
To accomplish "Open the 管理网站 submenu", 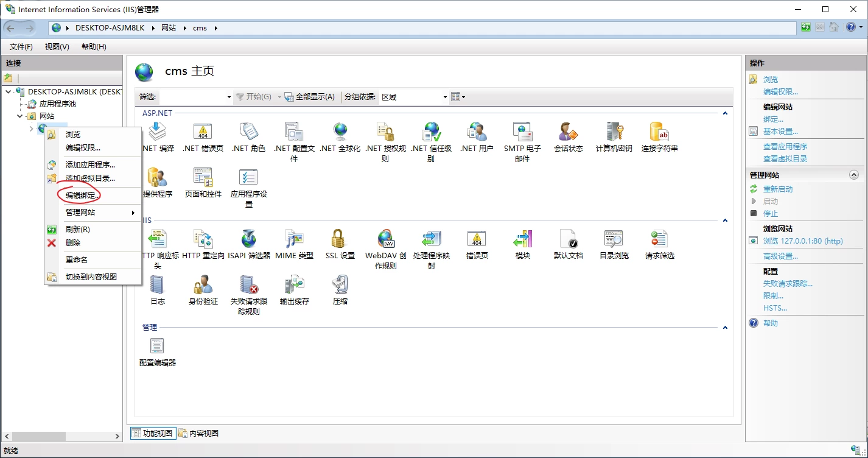I will click(x=93, y=212).
